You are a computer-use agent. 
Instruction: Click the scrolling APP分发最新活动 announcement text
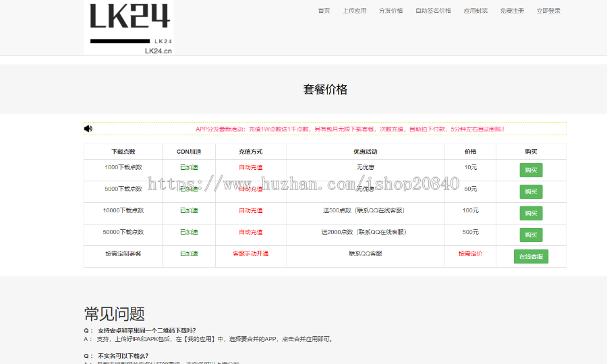coord(350,129)
